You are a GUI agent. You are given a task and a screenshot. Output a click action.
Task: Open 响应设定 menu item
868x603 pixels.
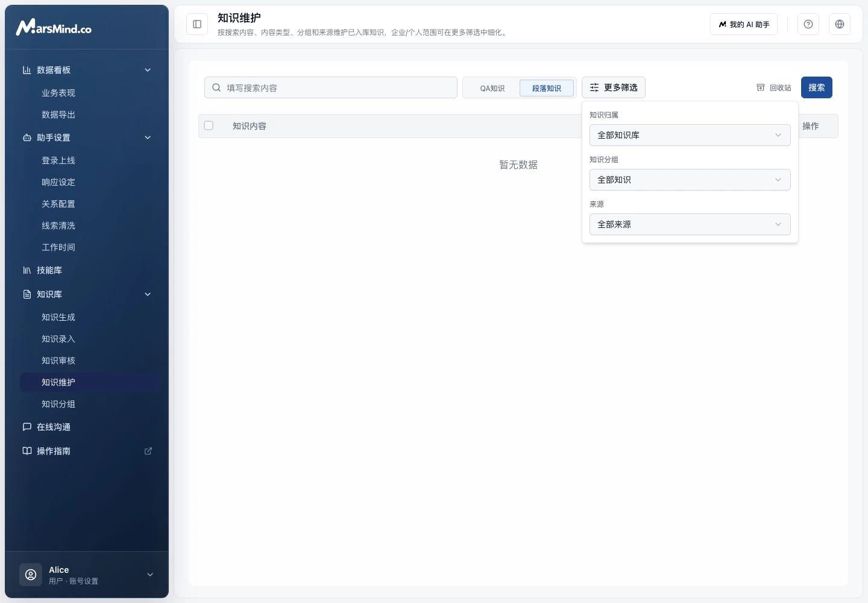point(89,182)
